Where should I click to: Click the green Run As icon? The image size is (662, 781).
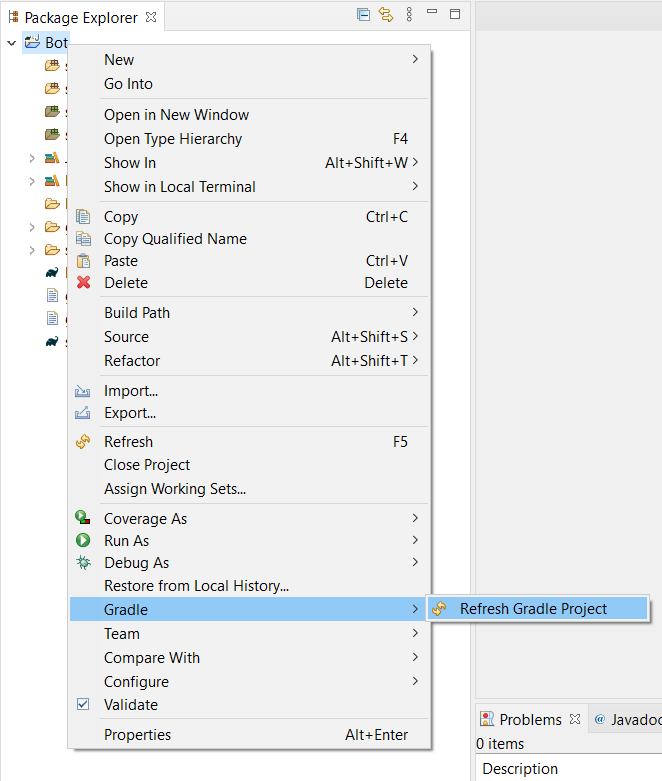point(83,540)
